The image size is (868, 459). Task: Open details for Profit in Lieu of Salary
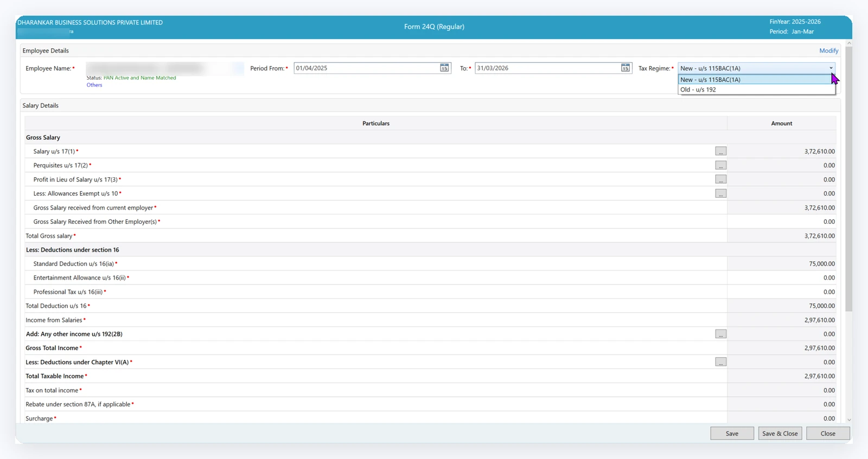720,179
